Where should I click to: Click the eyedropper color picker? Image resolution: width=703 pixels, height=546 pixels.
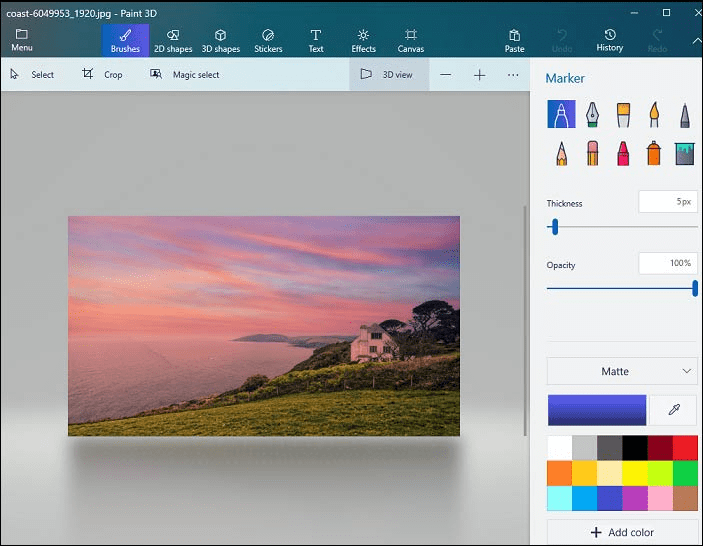[673, 410]
